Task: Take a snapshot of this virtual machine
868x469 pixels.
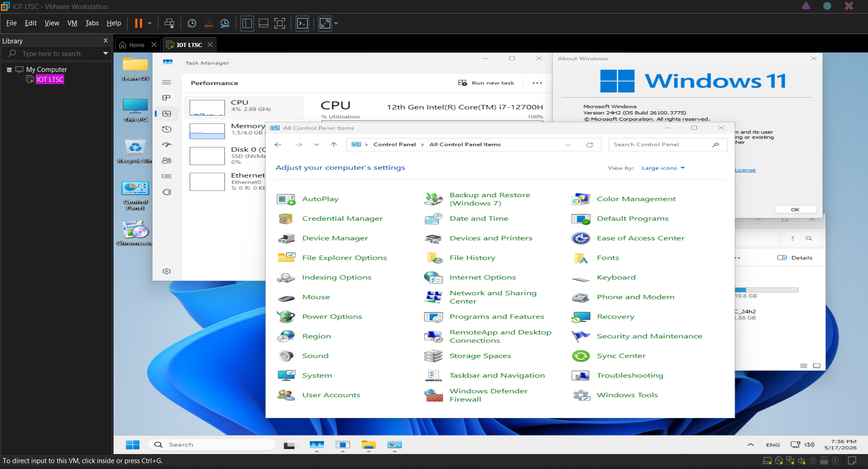Action: coord(192,23)
